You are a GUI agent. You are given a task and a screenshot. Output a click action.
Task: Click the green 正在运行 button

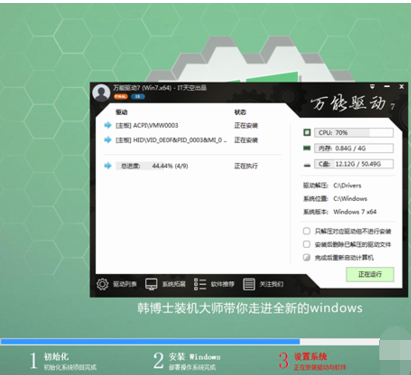point(370,274)
